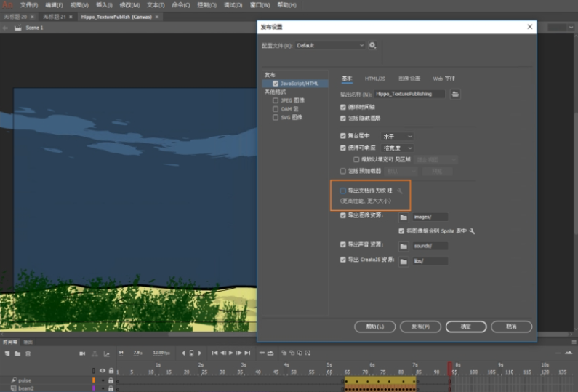Step back one frame button
This screenshot has width=578, height=392.
point(223,353)
